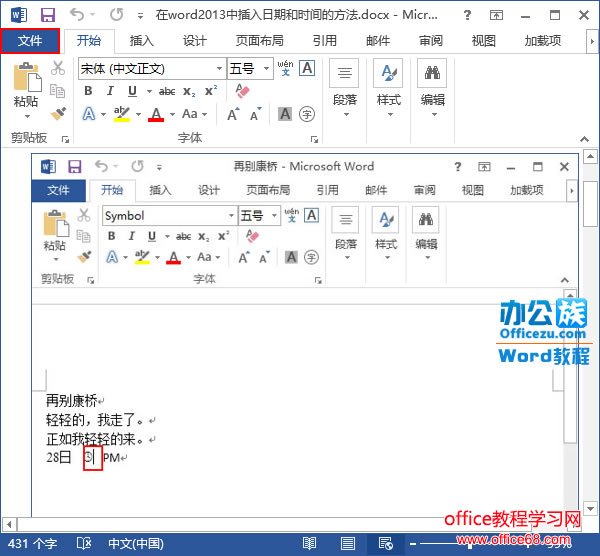Viewport: 600px width, 556px height.
Task: Click 粘贴 paste label in outer ribbon
Action: click(x=26, y=103)
